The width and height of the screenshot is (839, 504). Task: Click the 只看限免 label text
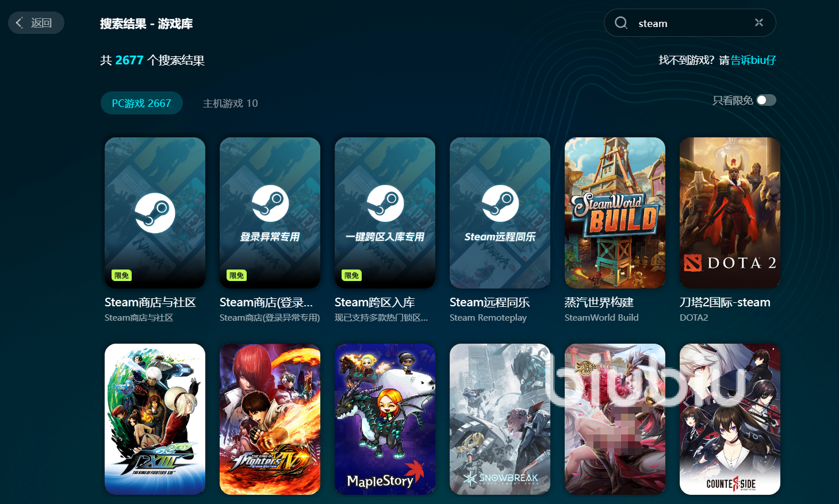[x=733, y=101]
